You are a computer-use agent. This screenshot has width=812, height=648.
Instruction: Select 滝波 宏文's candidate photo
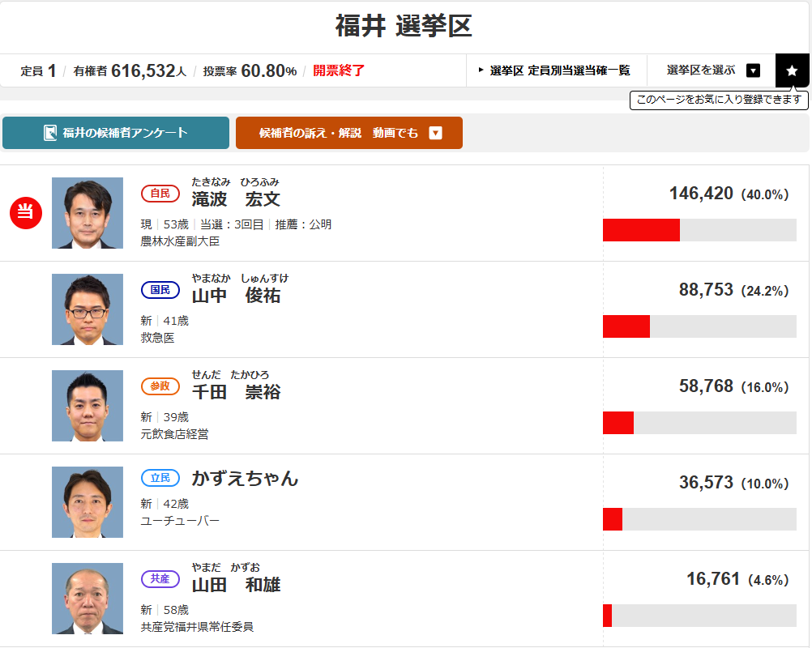(x=88, y=213)
